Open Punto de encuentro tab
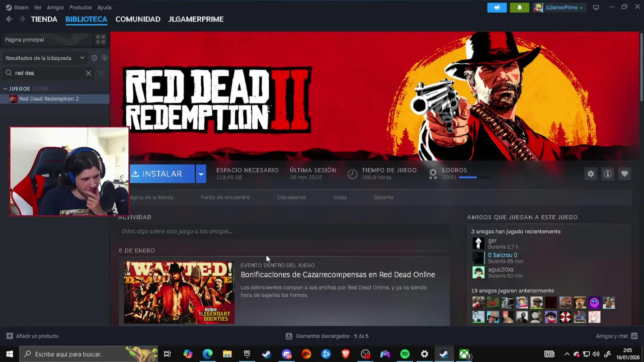Image resolution: width=644 pixels, height=362 pixels. point(225,197)
